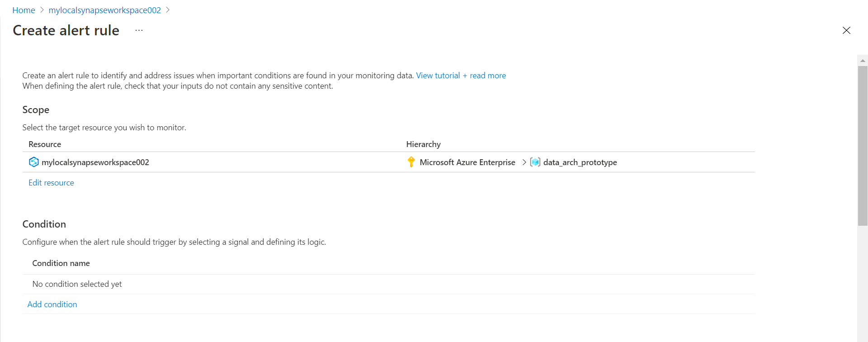Click breadcrumb chevron after Home
The height and width of the screenshot is (342, 868).
(42, 10)
